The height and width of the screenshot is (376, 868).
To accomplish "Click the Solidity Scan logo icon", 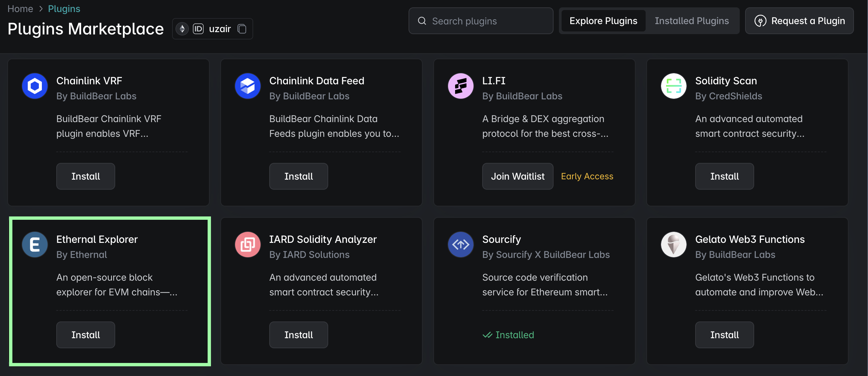I will tap(673, 86).
